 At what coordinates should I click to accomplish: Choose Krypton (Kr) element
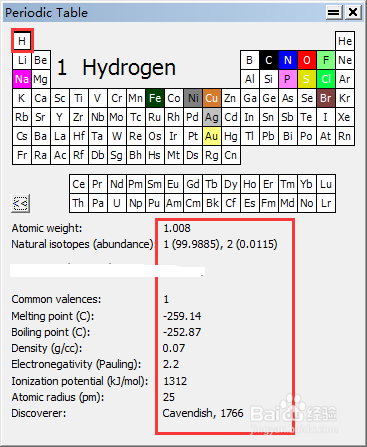(x=345, y=98)
